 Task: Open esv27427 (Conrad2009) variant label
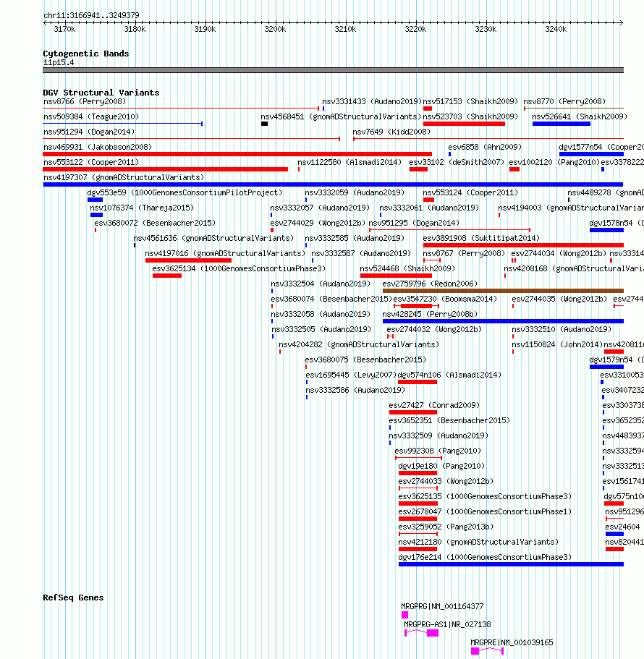434,405
